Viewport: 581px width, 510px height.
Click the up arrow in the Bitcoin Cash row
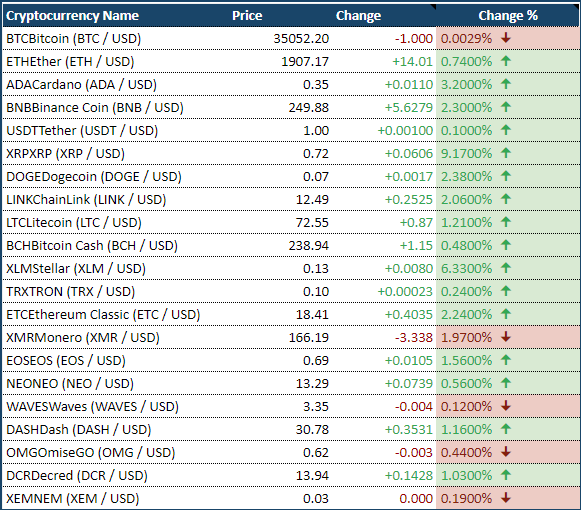(x=506, y=245)
